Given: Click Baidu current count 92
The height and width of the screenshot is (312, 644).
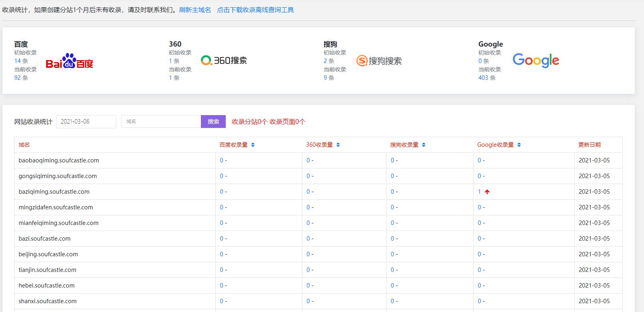Looking at the screenshot, I should [17, 78].
